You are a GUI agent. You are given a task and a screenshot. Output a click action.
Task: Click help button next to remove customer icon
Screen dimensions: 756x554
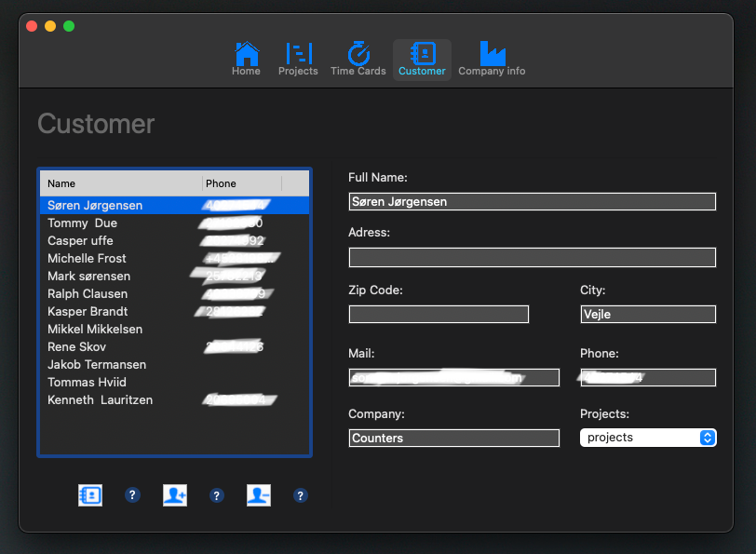point(300,495)
